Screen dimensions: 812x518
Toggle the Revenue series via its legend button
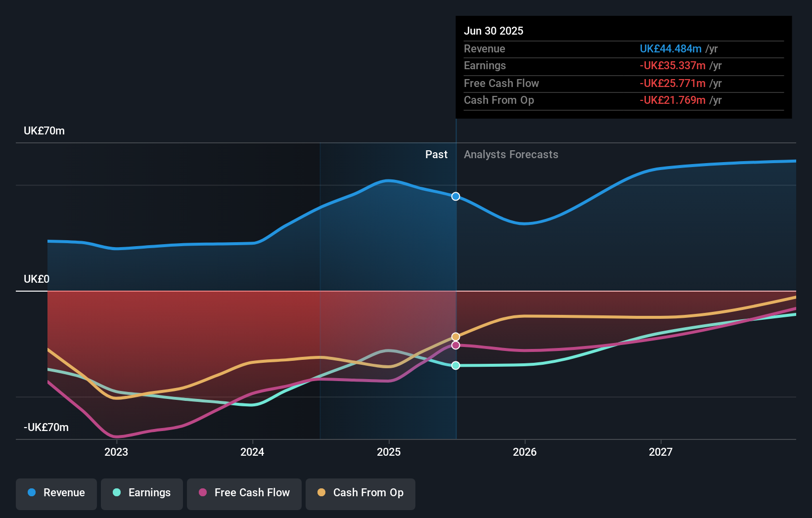(x=56, y=493)
